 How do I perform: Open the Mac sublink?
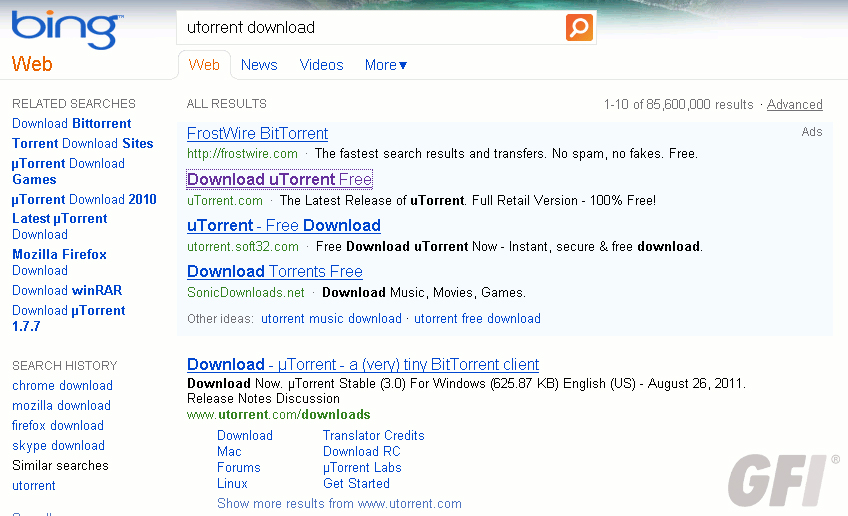[229, 452]
